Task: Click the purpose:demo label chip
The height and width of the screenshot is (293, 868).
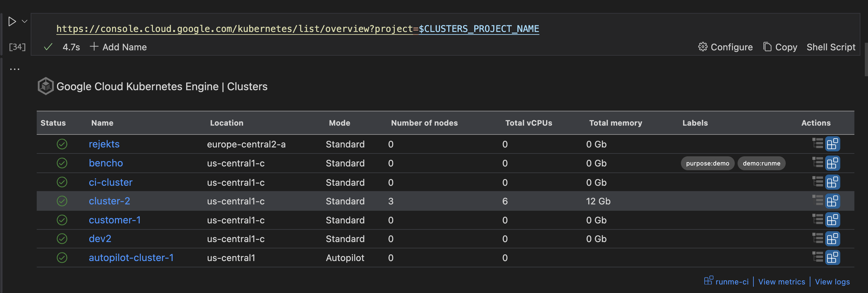Action: (x=708, y=163)
